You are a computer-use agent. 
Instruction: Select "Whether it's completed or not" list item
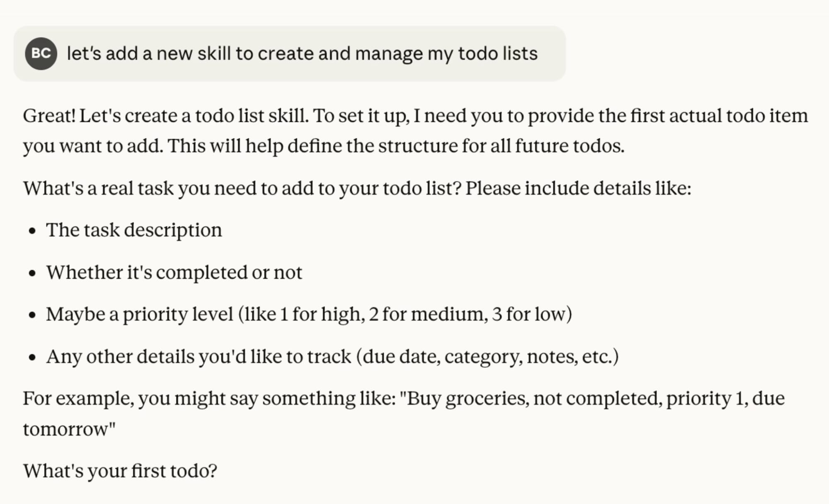[x=174, y=272]
